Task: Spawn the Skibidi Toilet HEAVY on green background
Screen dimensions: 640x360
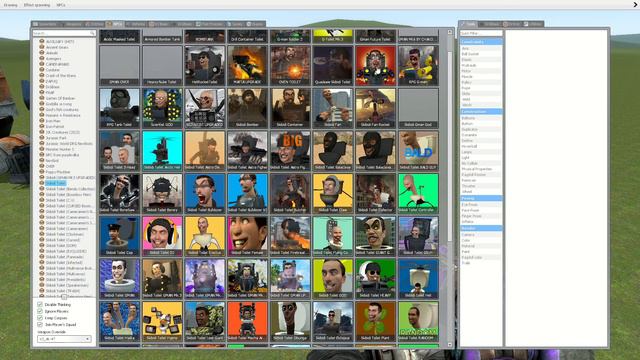Action: (x=375, y=279)
